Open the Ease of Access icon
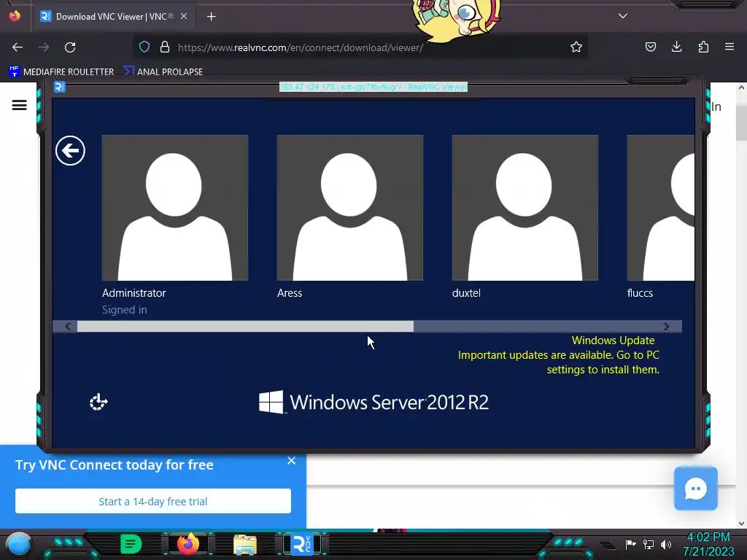The height and width of the screenshot is (560, 747). click(x=98, y=402)
